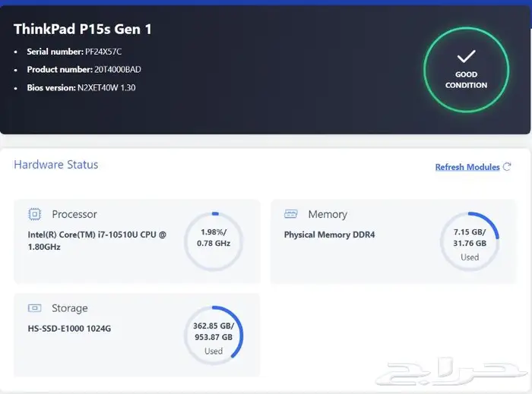Click the Hardware Status heading
Image resolution: width=532 pixels, height=394 pixels.
coord(56,165)
